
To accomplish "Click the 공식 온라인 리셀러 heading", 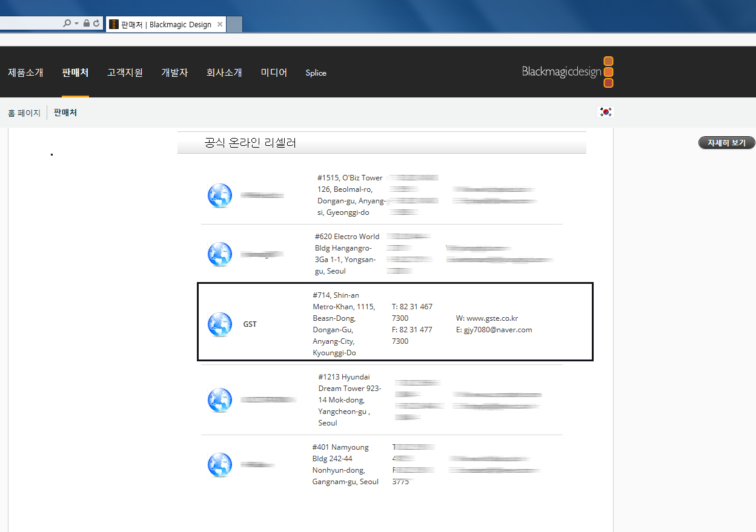I will point(250,143).
